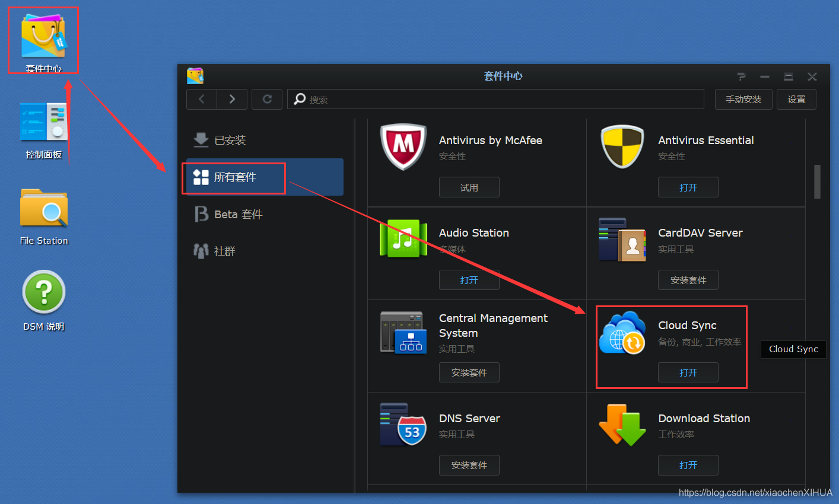Click the DNS Server title text
The height and width of the screenshot is (504, 839).
click(x=469, y=419)
